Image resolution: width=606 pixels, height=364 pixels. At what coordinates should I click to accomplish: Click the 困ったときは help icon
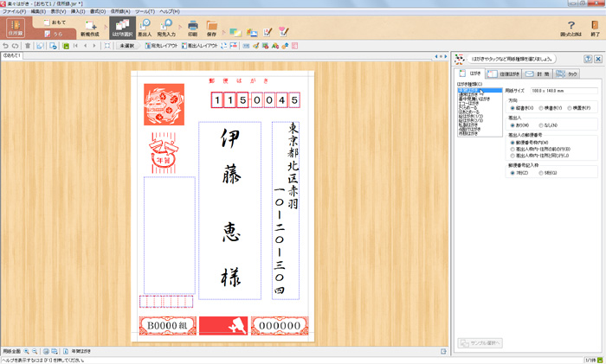point(571,29)
